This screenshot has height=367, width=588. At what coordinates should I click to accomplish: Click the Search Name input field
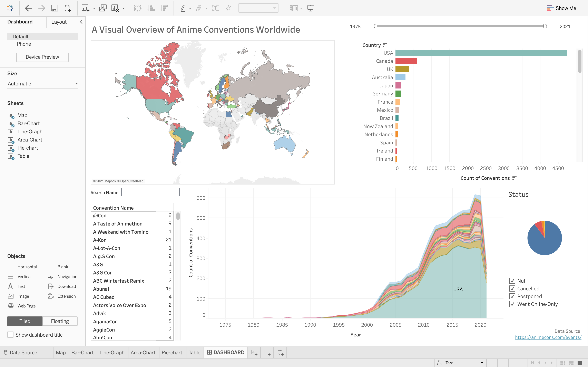point(150,192)
